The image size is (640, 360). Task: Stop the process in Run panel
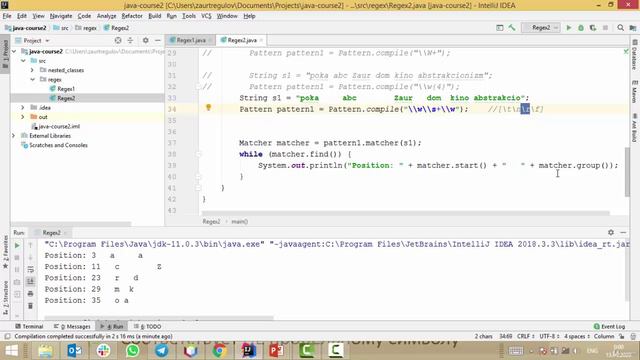point(17,258)
